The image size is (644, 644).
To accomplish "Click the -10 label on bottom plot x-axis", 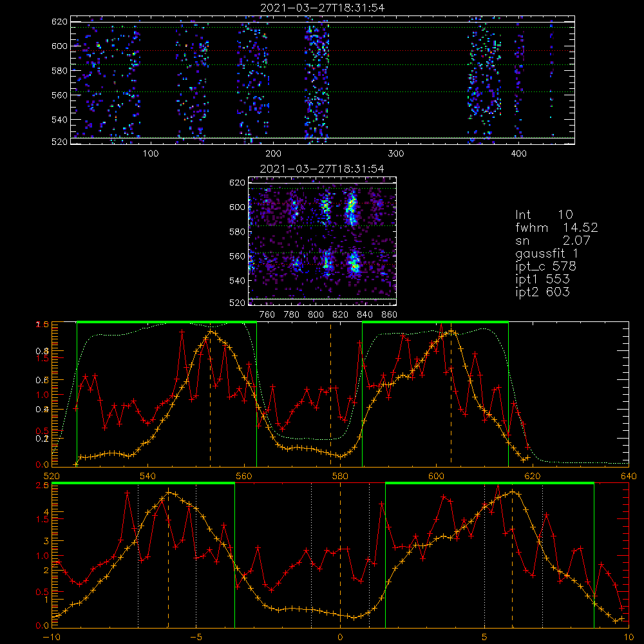I will pos(52,638).
